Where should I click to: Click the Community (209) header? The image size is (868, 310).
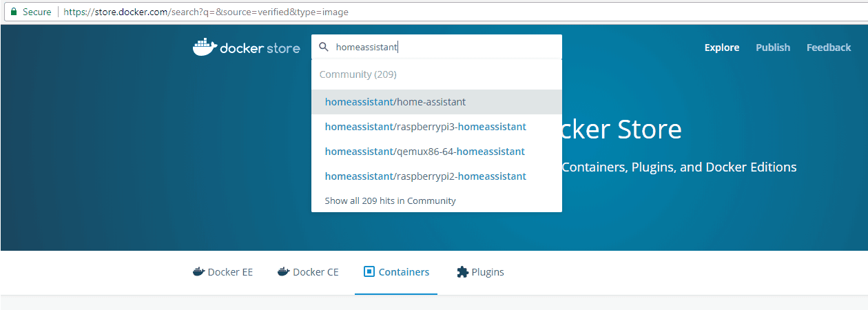[x=358, y=74]
